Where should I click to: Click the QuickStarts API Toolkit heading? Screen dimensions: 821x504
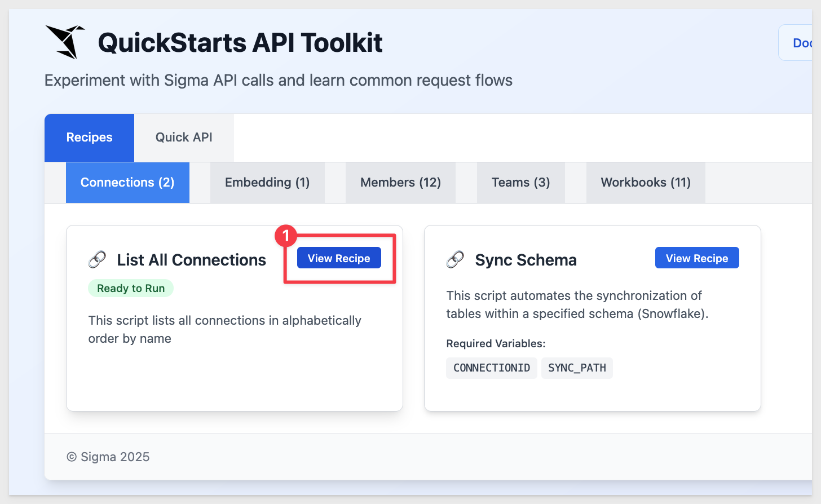coord(240,43)
